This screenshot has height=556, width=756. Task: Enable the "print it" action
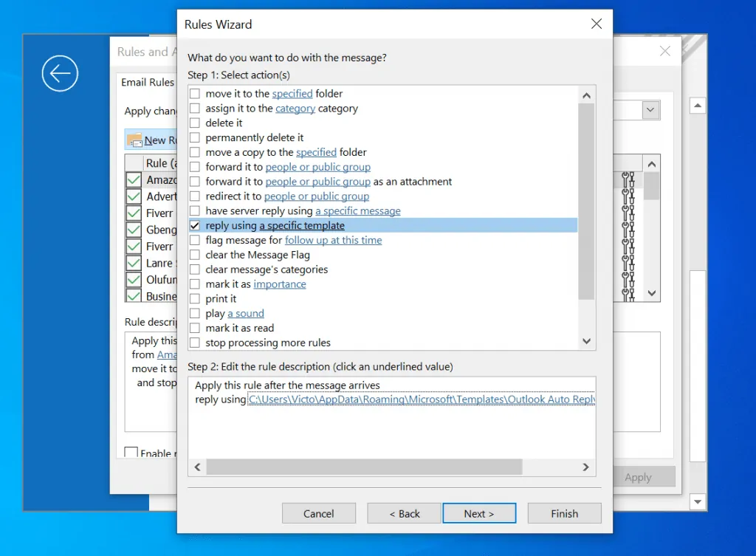point(195,298)
